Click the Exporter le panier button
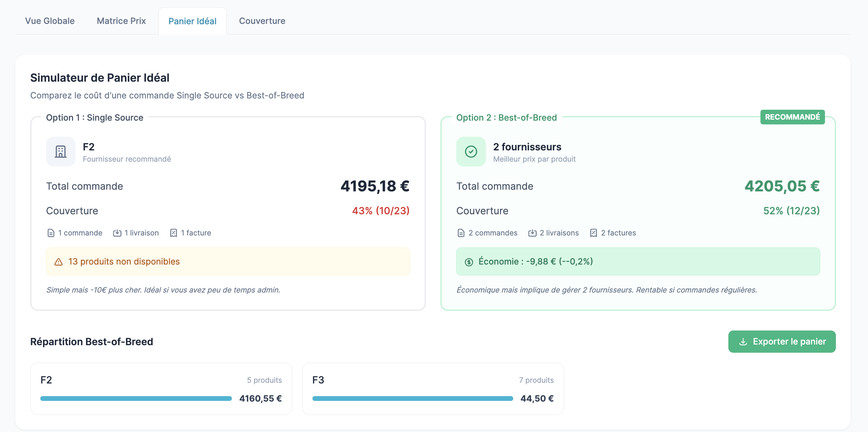The height and width of the screenshot is (432, 868). [x=782, y=341]
